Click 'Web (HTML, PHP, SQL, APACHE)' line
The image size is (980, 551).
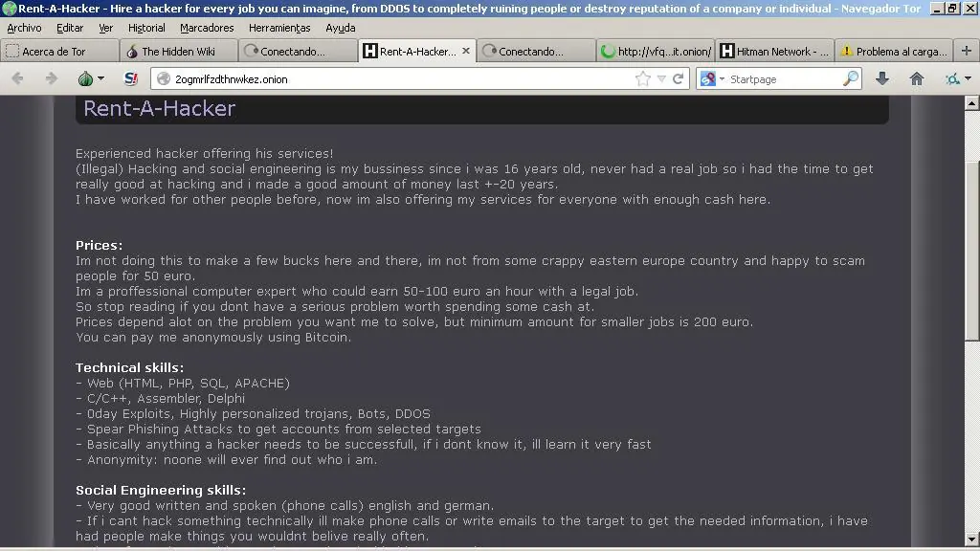tap(183, 383)
